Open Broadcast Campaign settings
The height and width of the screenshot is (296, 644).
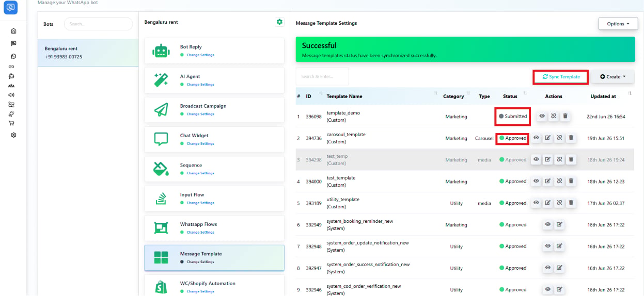(x=214, y=110)
